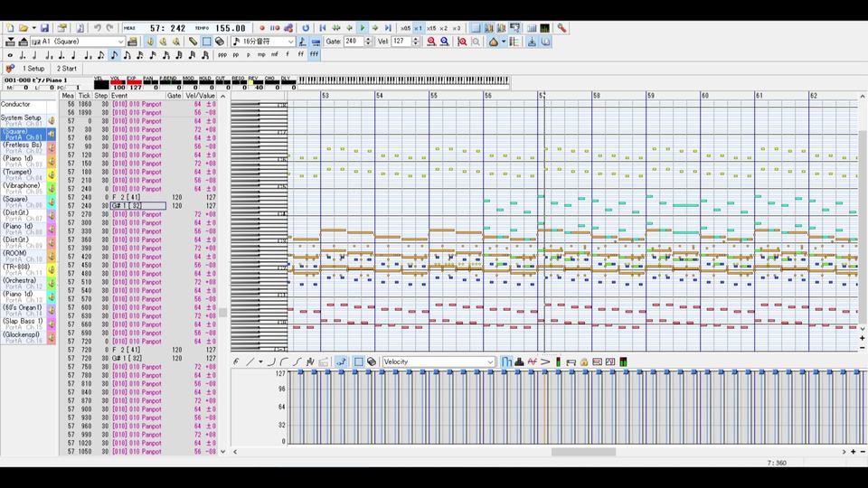The width and height of the screenshot is (868, 488).
Task: Set playback speed to x3
Action: click(x=456, y=28)
